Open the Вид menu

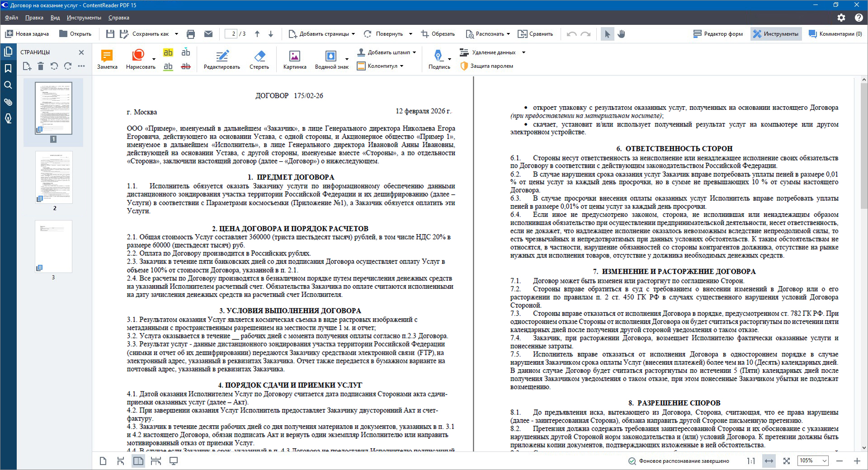pyautogui.click(x=55, y=18)
